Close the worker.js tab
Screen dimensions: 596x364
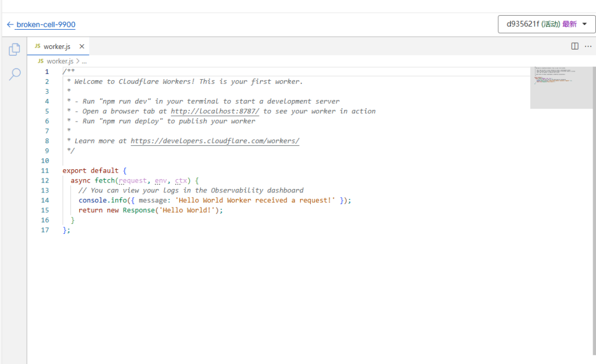(x=82, y=47)
